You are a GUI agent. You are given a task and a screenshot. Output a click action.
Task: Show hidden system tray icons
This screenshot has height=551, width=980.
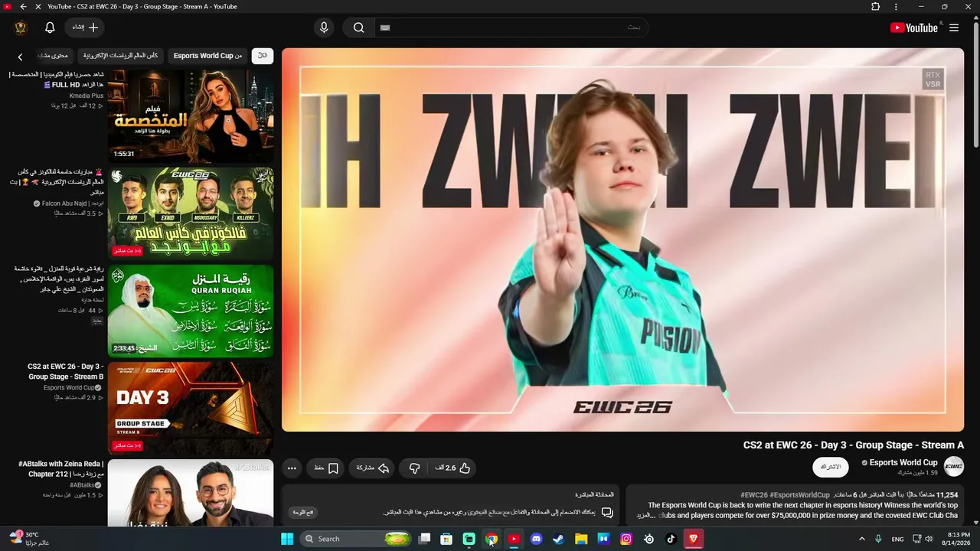coord(861,539)
